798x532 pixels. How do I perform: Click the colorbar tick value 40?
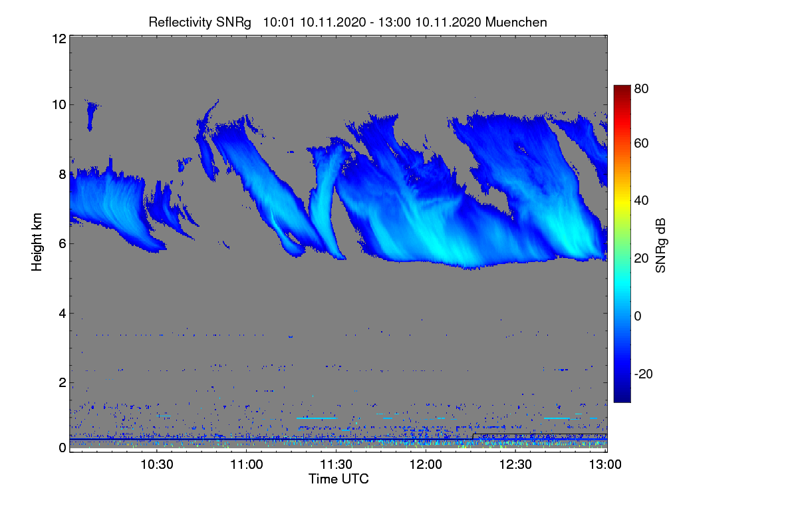(642, 200)
